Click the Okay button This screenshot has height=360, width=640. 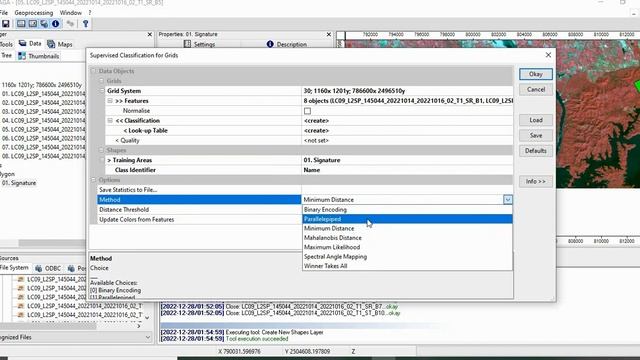pyautogui.click(x=536, y=74)
